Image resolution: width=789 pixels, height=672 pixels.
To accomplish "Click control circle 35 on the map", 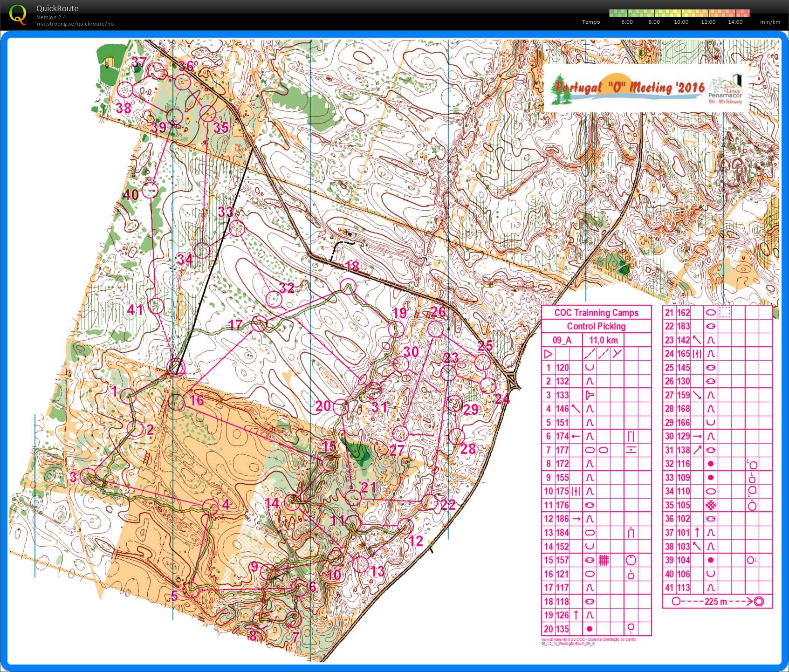I will coord(208,113).
